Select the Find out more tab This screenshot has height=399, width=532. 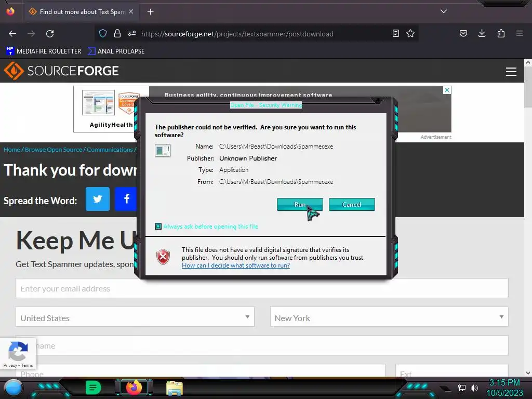(x=81, y=12)
